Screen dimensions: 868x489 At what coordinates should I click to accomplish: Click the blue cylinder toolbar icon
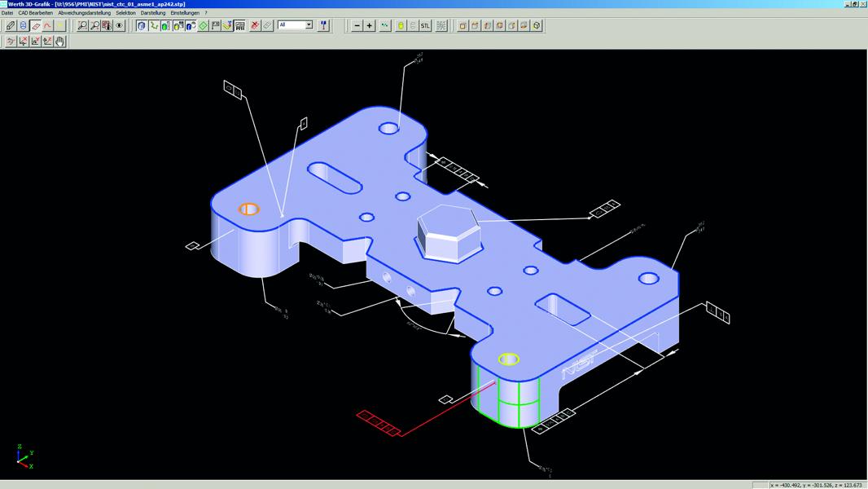click(24, 25)
